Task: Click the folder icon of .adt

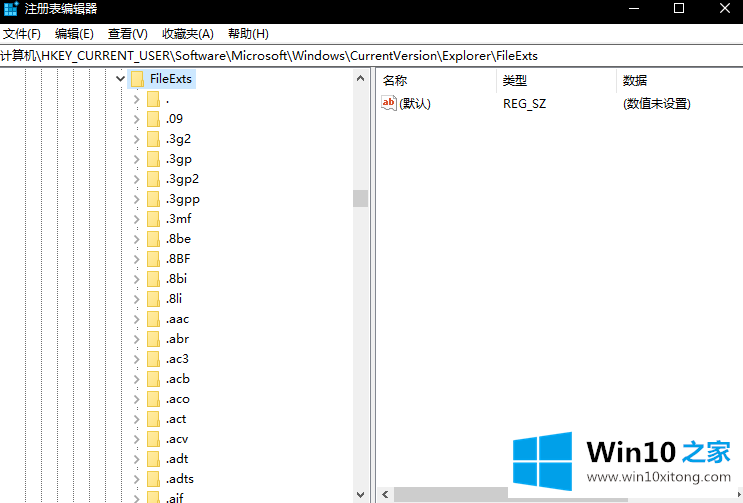Action: [x=153, y=459]
